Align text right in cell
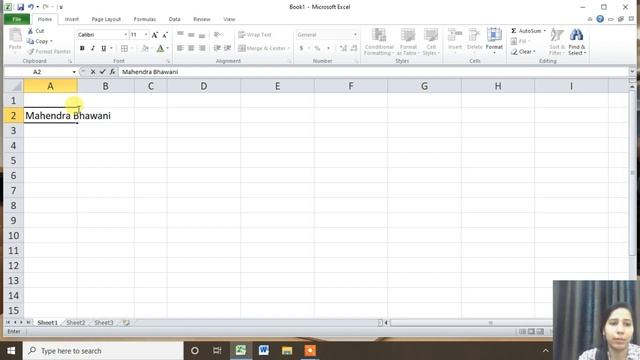 pos(202,48)
